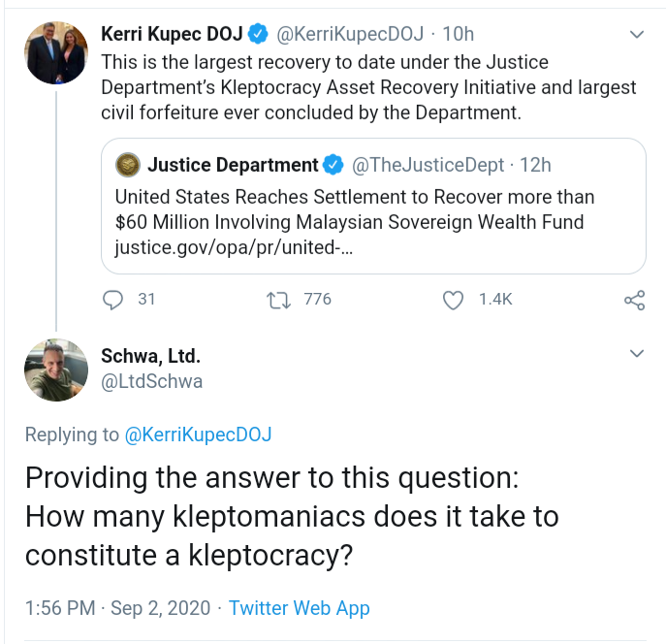
Task: Click the share icon on tweet
Action: pos(635,300)
